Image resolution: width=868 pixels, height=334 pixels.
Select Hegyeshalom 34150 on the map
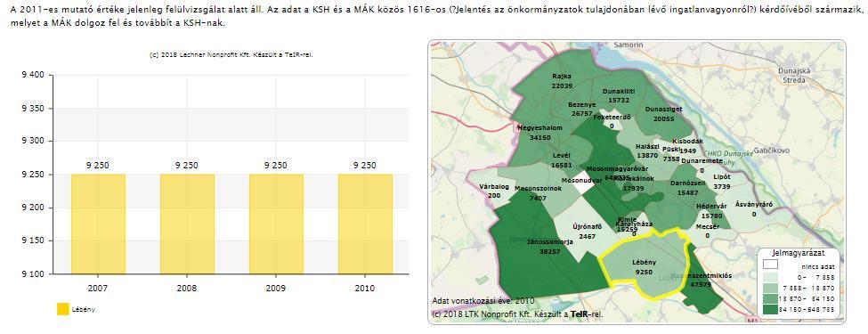539,133
